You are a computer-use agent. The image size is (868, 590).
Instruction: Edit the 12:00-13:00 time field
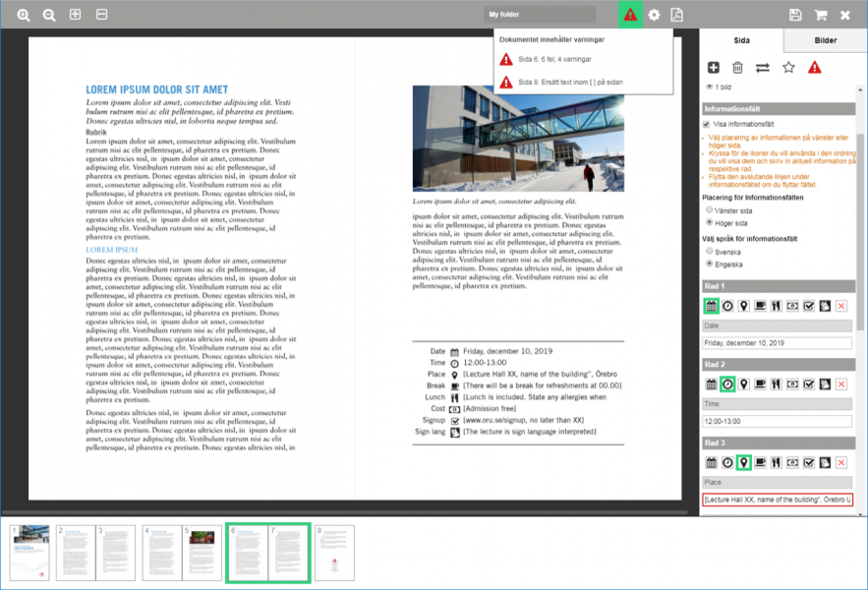click(778, 421)
